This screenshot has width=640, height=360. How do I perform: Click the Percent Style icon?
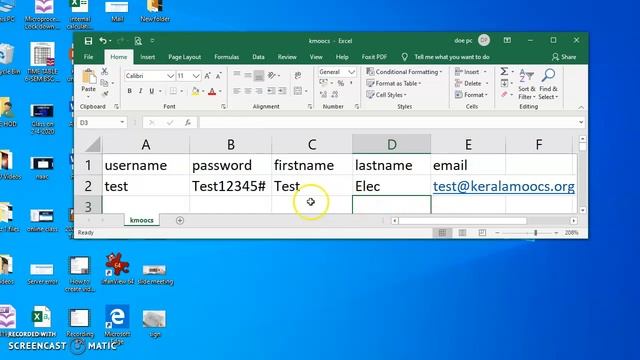coord(341,83)
